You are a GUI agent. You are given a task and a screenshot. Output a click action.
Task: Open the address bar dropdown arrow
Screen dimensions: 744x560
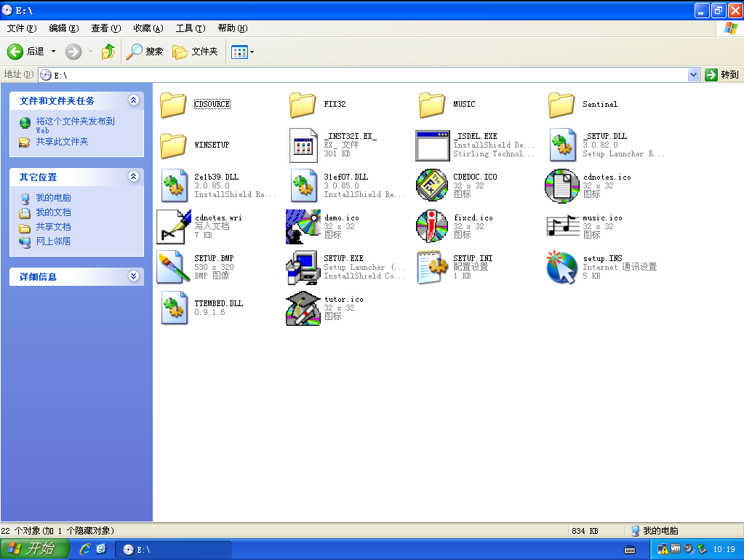tap(693, 74)
